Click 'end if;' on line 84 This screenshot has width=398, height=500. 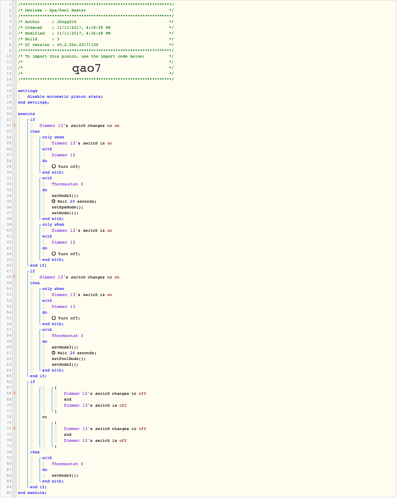point(38,487)
